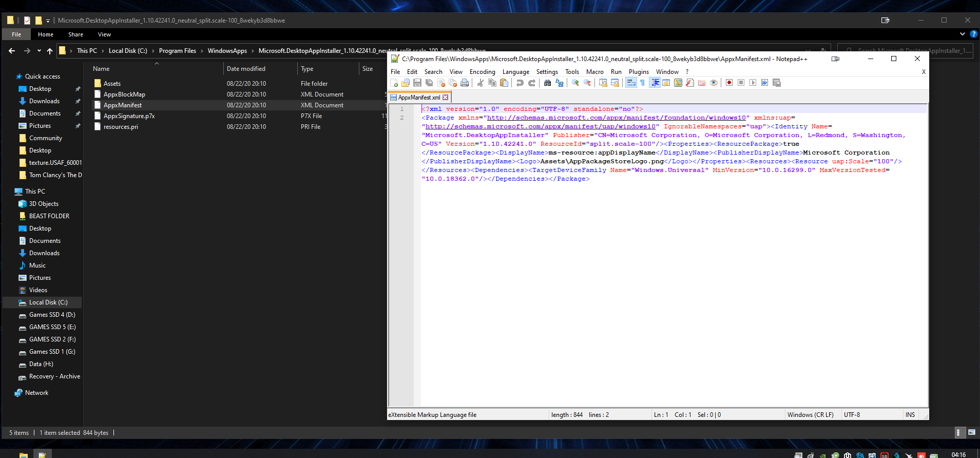Screen dimensions: 980x458
Task: Open the Assets folder row
Action: (x=112, y=84)
